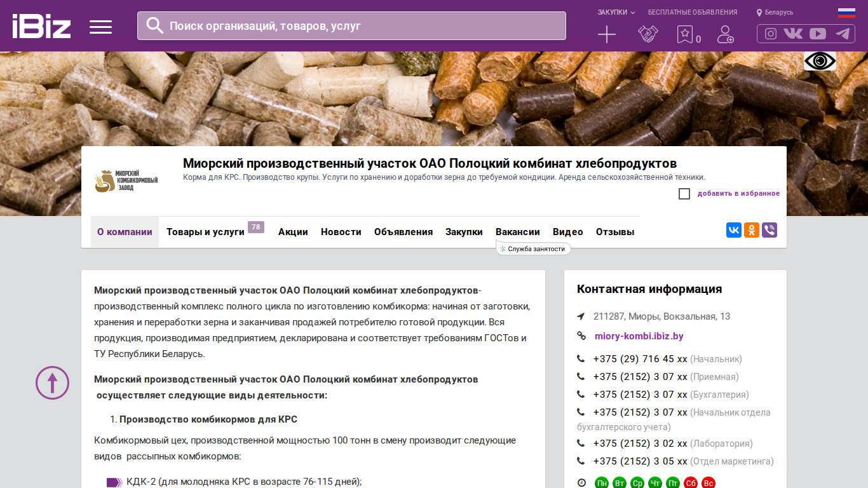Open miory-kombi.ibiz.by link

(639, 336)
